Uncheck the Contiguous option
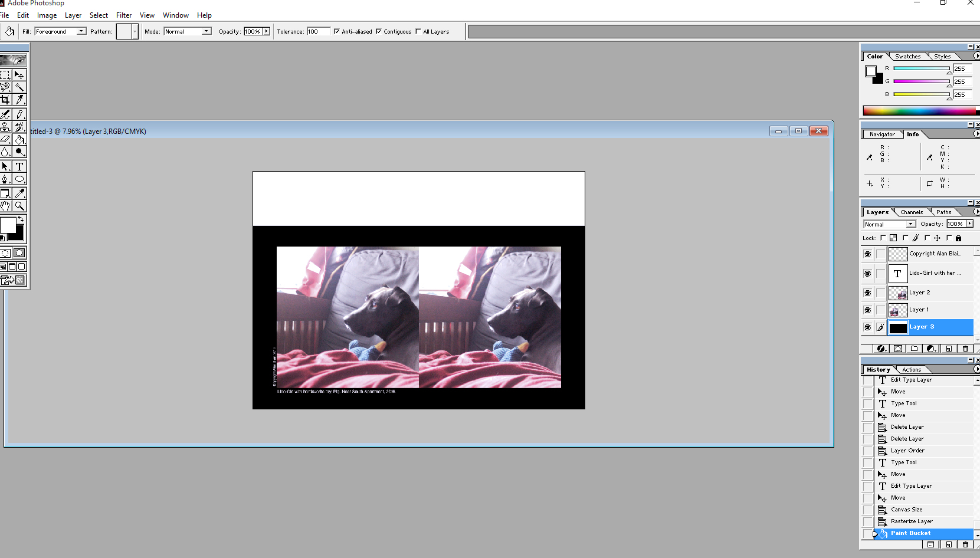Viewport: 980px width, 558px height. 379,32
